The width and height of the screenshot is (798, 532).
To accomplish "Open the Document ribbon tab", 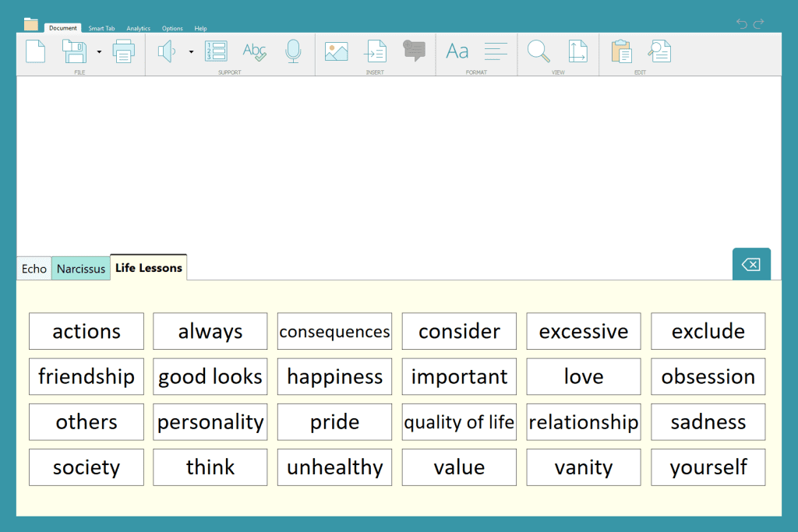I will click(62, 28).
